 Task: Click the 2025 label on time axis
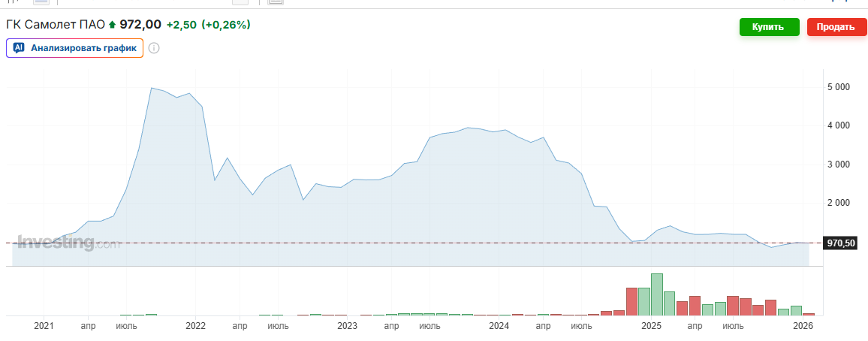(x=652, y=327)
